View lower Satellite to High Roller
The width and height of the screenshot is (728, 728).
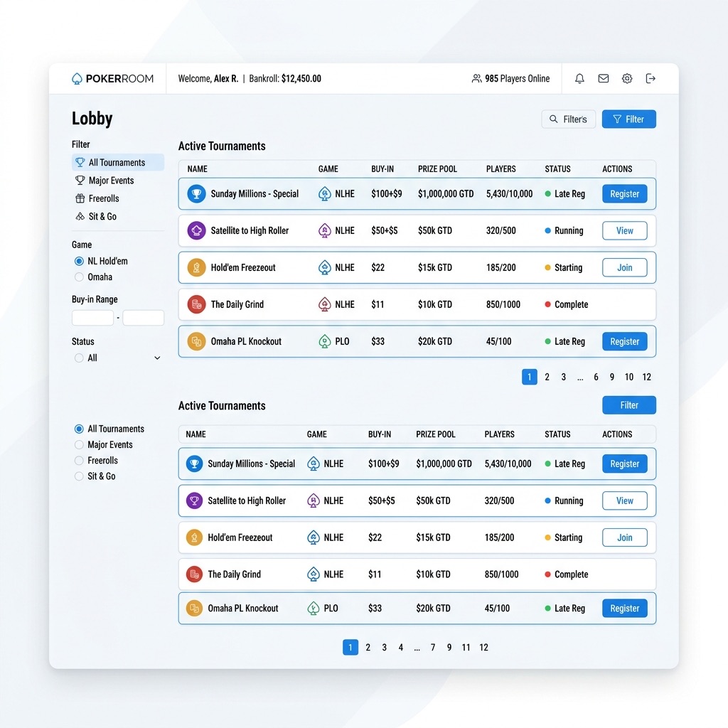click(624, 500)
